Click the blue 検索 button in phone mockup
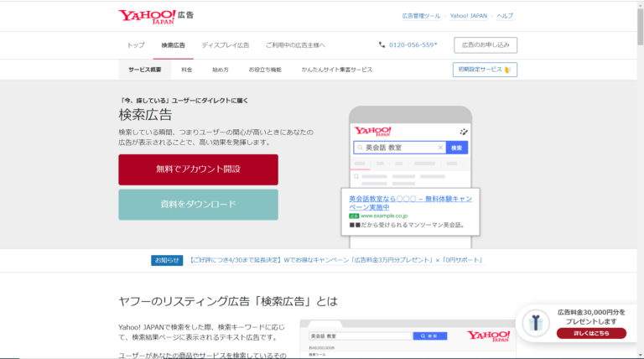Viewport: 644px width, 359px height. point(457,148)
